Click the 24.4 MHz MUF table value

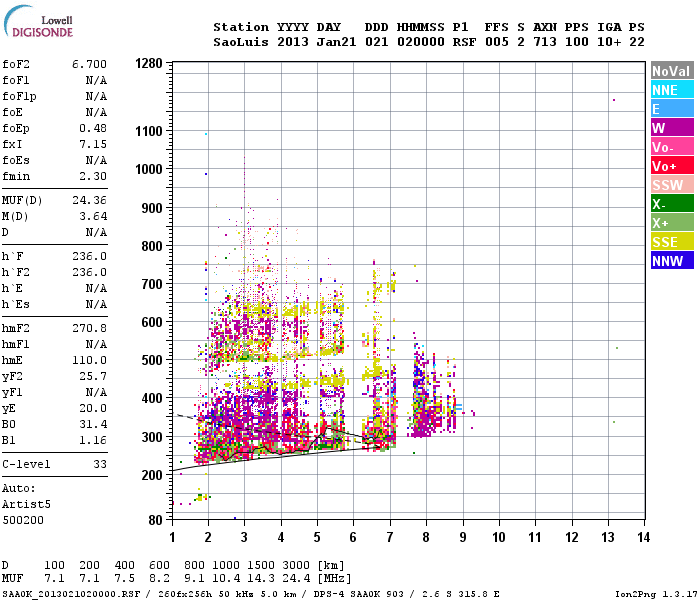pyautogui.click(x=296, y=579)
